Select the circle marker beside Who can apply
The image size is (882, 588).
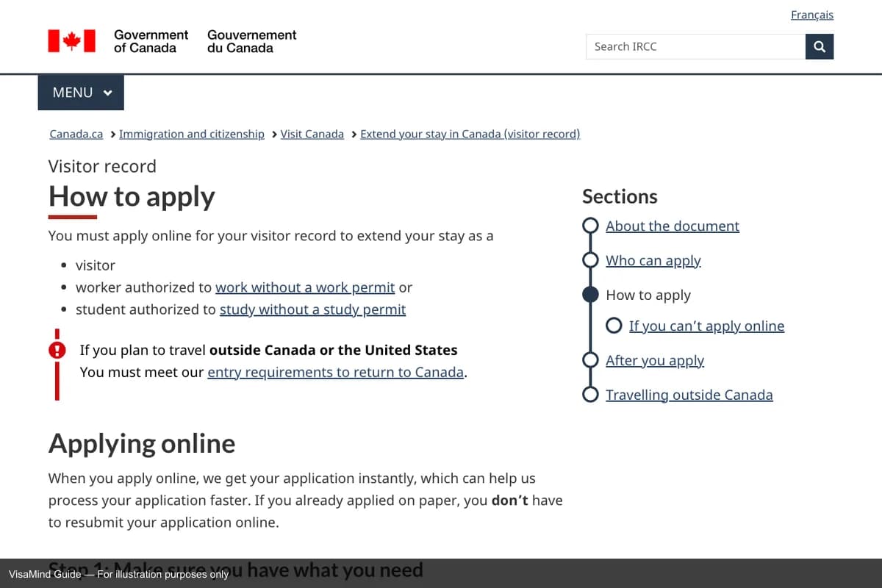pos(590,259)
